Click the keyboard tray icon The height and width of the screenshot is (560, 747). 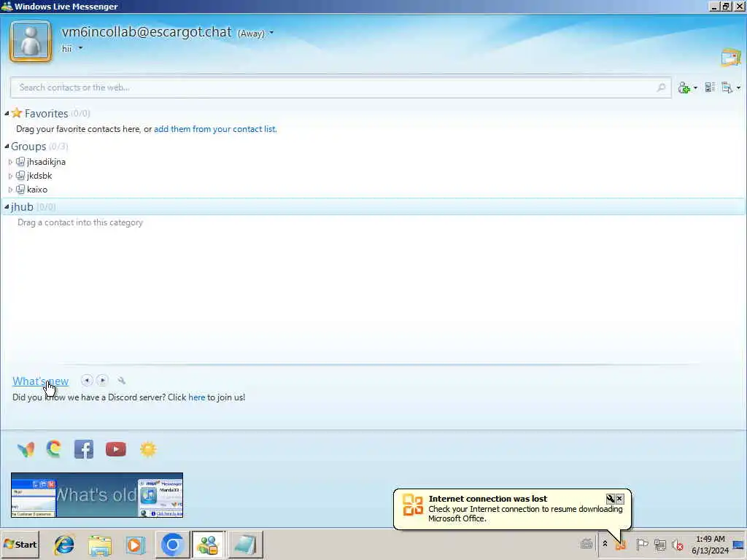coord(587,543)
